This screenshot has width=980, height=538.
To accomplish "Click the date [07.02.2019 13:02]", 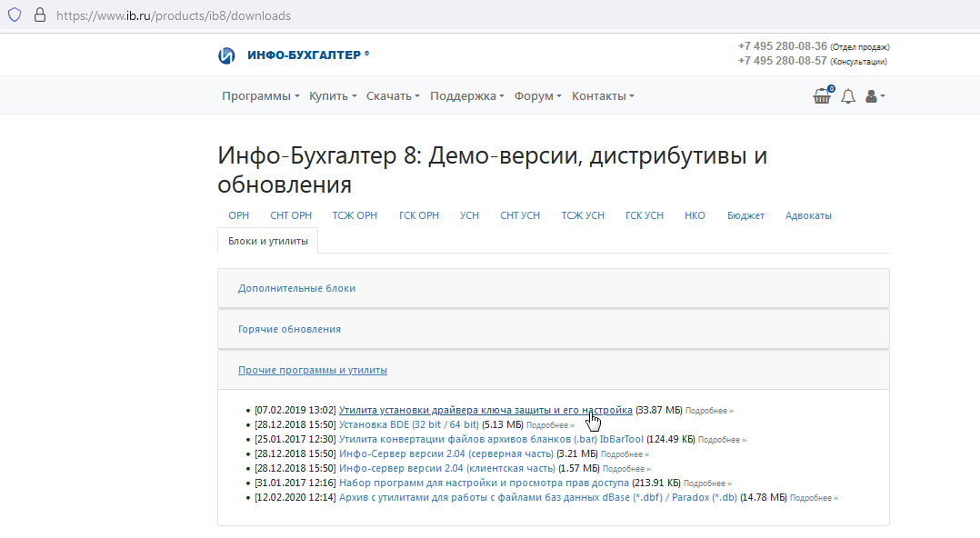I will point(295,410).
